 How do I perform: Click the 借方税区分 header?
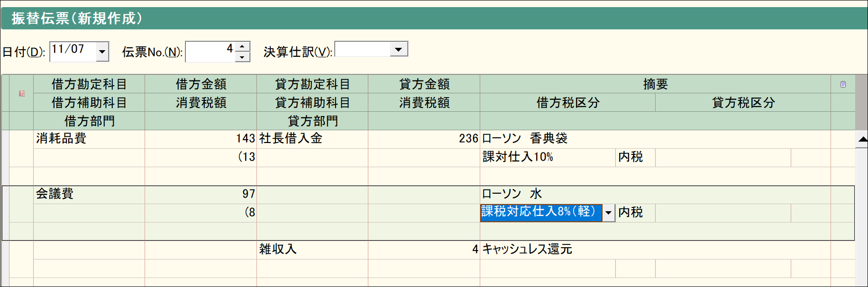(x=568, y=102)
